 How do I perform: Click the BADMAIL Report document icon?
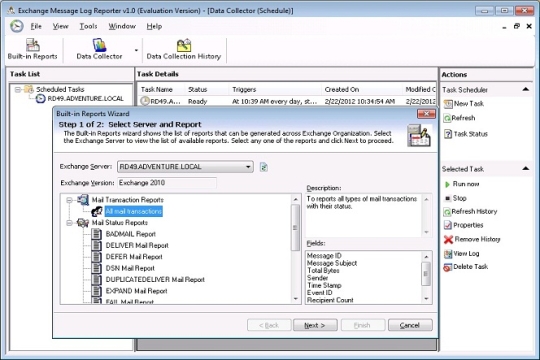tap(97, 234)
